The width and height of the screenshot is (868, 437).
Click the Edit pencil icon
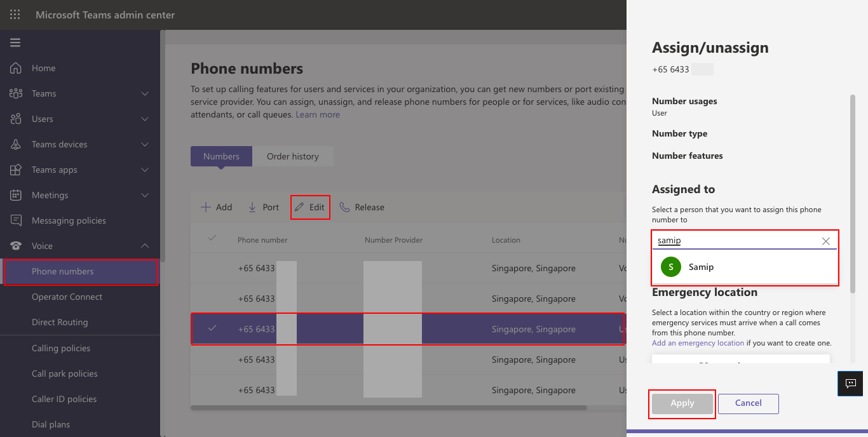click(x=299, y=207)
